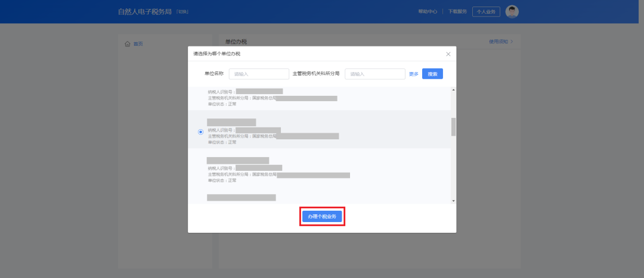The height and width of the screenshot is (278, 644).
Task: Open 下载服务 in the top bar
Action: (x=457, y=12)
